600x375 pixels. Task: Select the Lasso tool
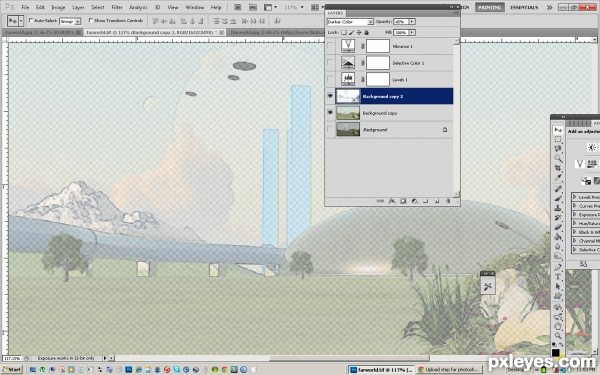(x=558, y=148)
